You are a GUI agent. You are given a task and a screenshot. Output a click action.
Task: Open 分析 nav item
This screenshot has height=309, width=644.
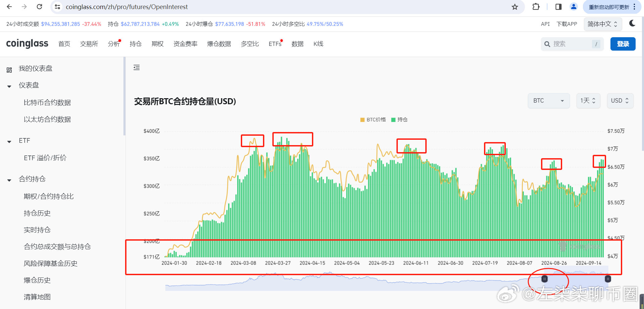click(114, 44)
